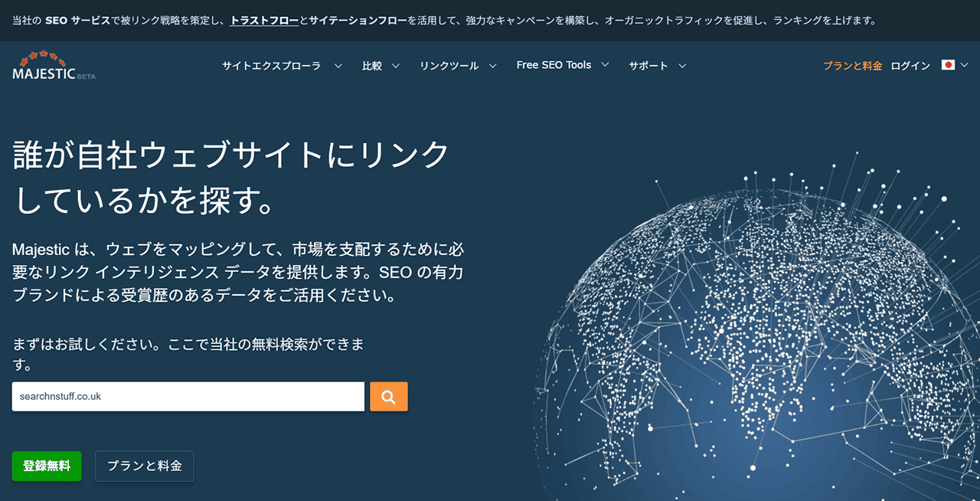The width and height of the screenshot is (980, 501).
Task: Open the 比較 navigation item
Action: point(372,66)
